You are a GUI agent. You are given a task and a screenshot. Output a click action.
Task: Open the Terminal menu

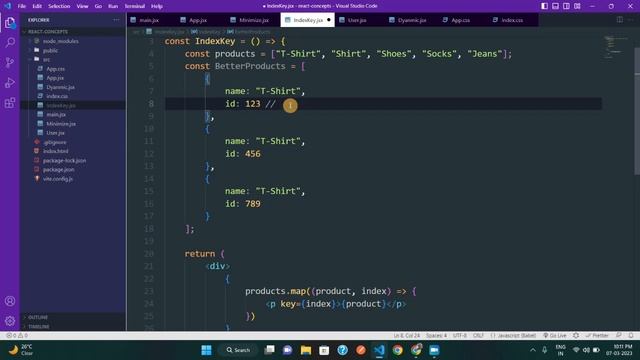(x=135, y=6)
